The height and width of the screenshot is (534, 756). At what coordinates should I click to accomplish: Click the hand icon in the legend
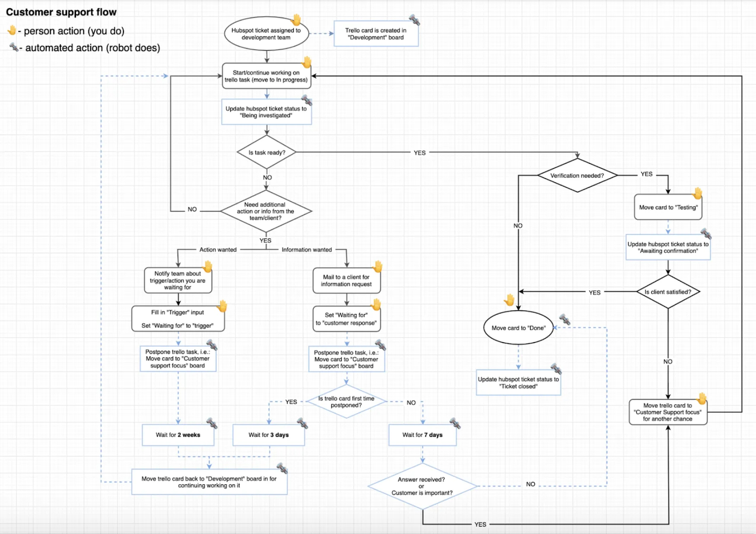(x=12, y=31)
